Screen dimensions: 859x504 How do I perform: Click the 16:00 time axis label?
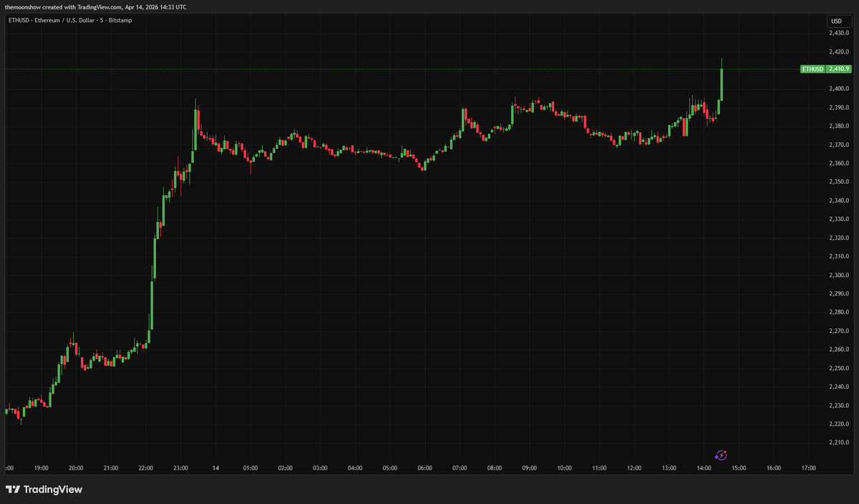coord(774,468)
